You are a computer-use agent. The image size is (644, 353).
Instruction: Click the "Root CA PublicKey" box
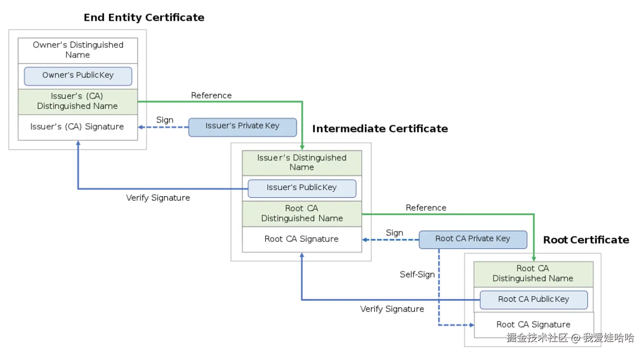coord(534,300)
